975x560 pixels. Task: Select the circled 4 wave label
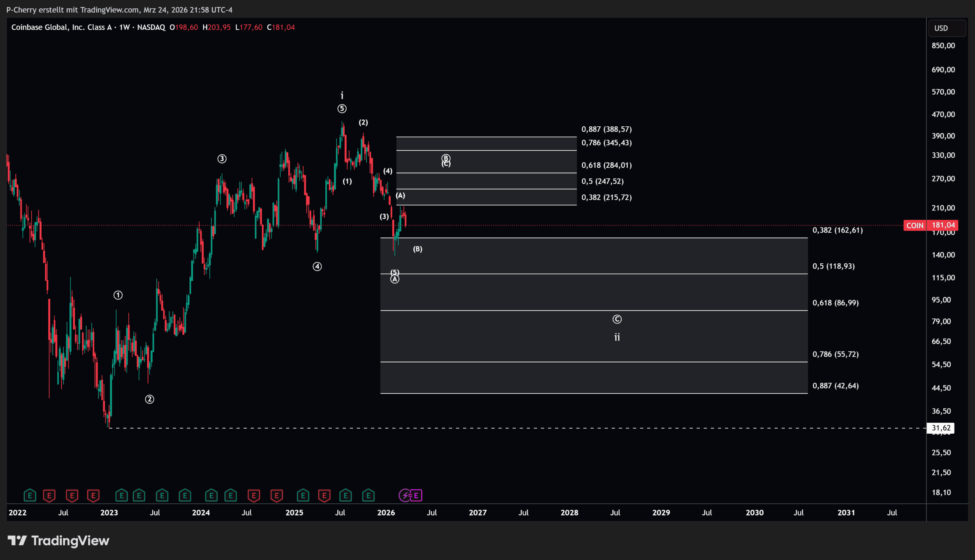(x=317, y=267)
